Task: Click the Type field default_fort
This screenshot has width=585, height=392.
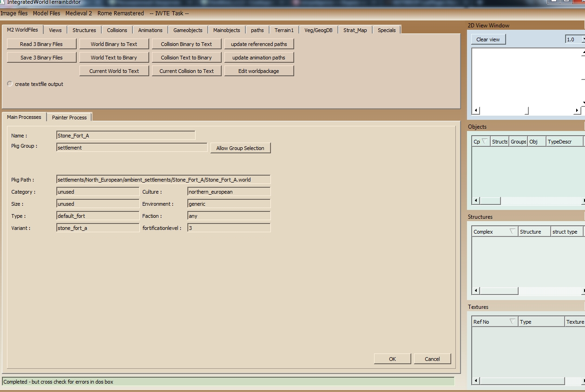Action: pyautogui.click(x=98, y=216)
